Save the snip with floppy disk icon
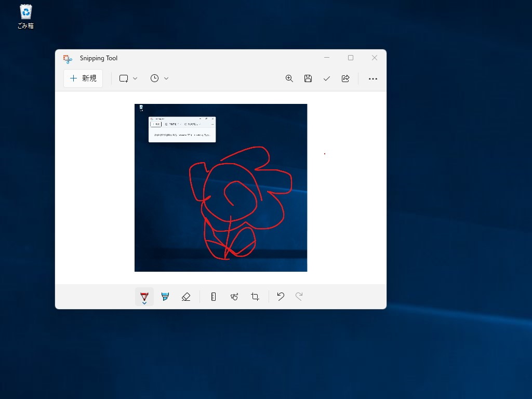This screenshot has width=532, height=399. (x=308, y=78)
